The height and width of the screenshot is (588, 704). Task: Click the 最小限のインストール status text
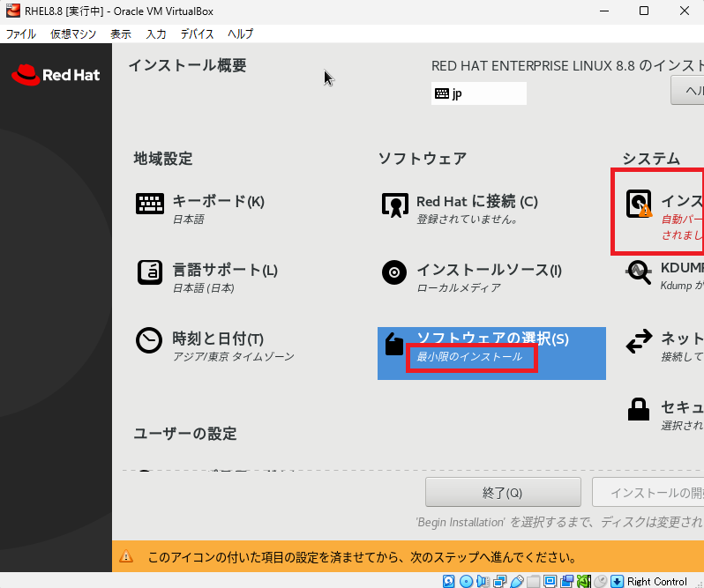(469, 356)
